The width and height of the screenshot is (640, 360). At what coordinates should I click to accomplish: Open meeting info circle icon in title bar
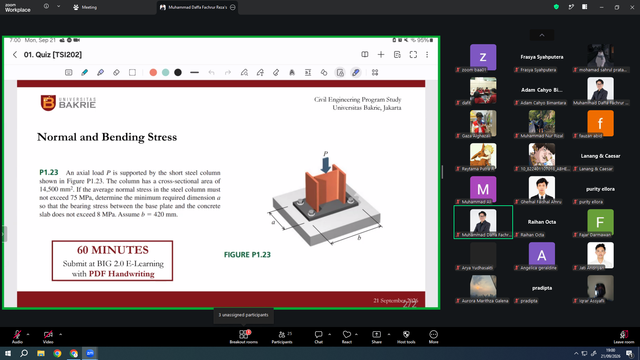(46, 7)
